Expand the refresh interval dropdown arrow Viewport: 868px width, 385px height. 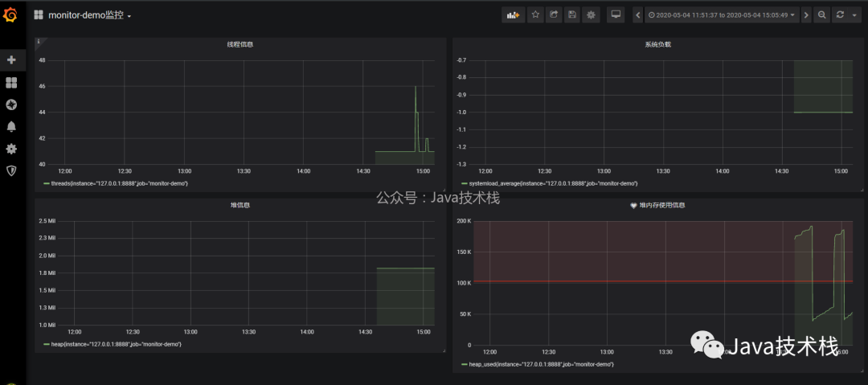pyautogui.click(x=855, y=14)
